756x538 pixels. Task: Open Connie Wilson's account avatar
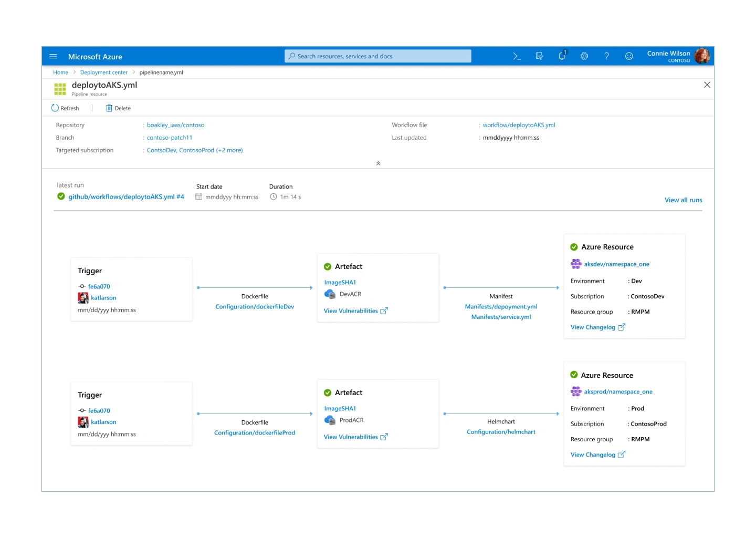[702, 56]
